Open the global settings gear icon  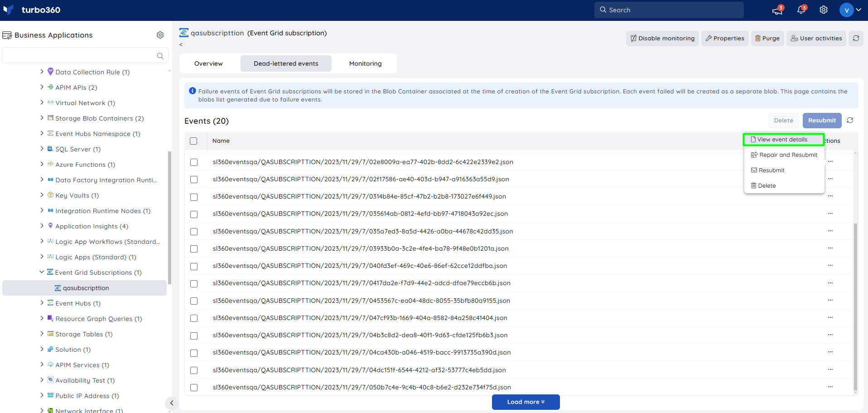coord(824,10)
